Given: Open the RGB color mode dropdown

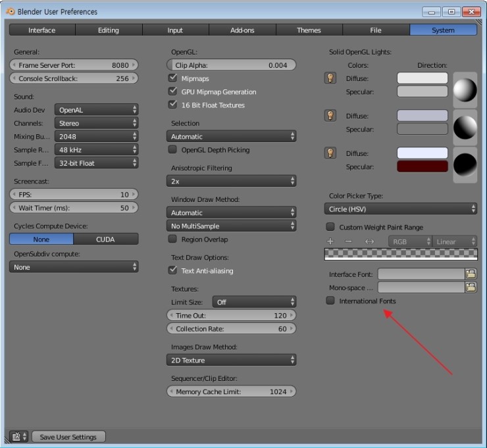Looking at the screenshot, I should pyautogui.click(x=410, y=241).
